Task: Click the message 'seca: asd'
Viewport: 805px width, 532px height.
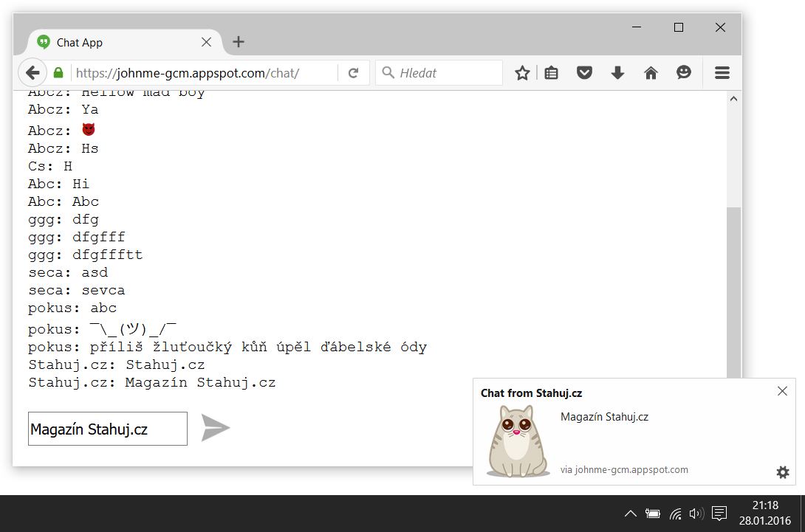Action: coord(68,273)
